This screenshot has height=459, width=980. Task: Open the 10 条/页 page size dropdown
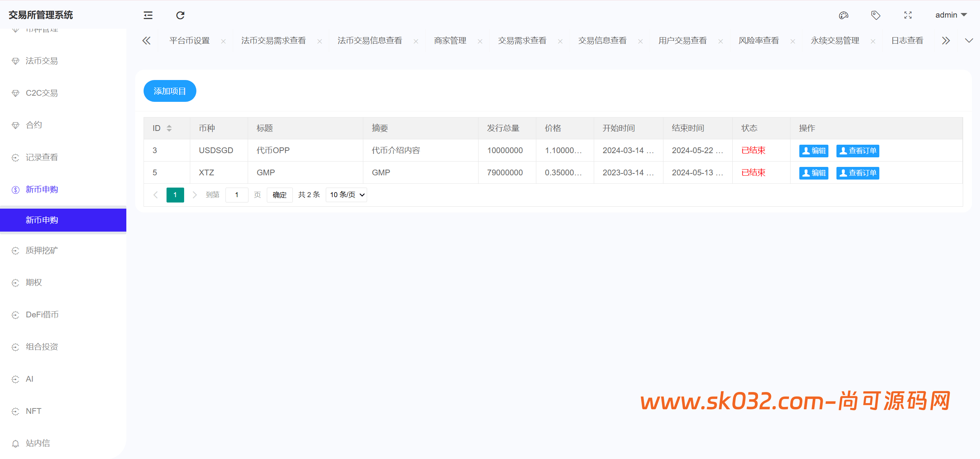[346, 194]
